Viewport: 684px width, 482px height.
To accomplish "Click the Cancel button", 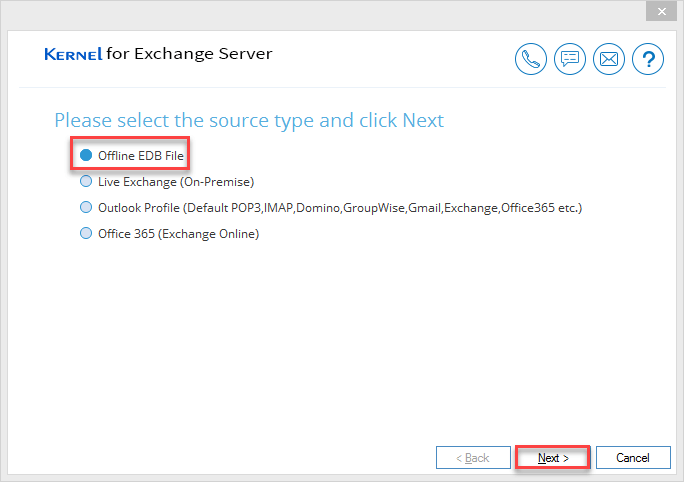I will tap(633, 458).
